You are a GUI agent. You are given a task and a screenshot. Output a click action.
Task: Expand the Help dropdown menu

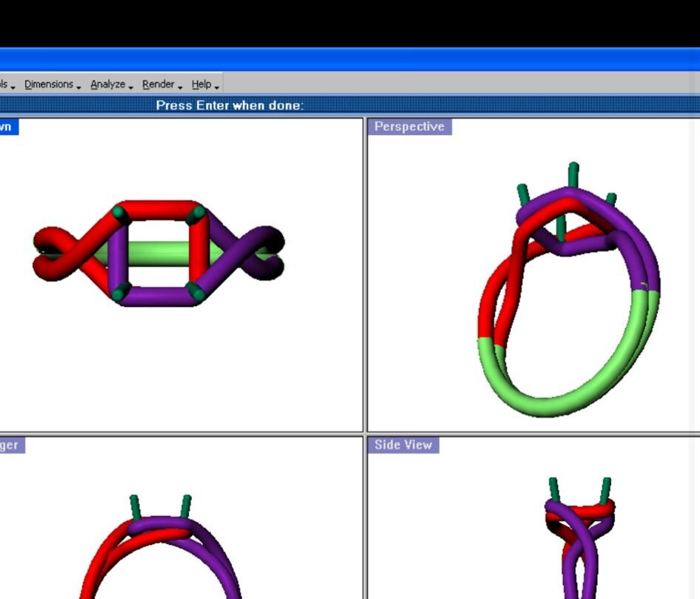(203, 85)
